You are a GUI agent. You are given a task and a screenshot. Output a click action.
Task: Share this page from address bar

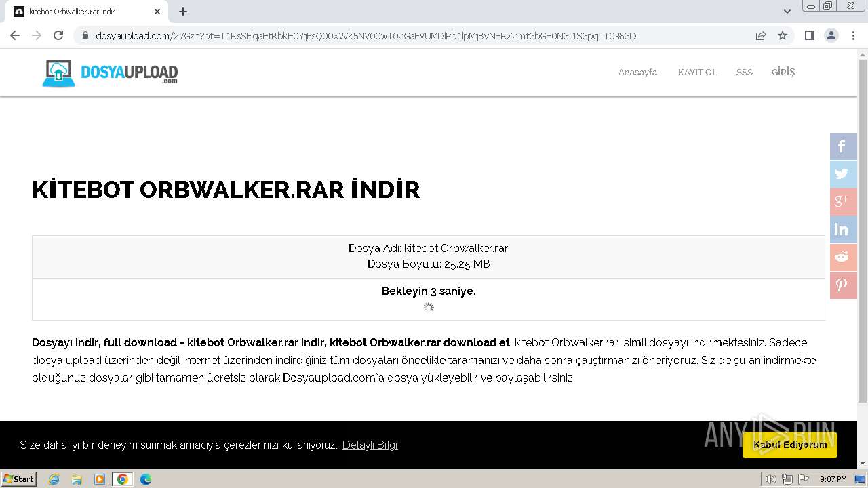761,36
